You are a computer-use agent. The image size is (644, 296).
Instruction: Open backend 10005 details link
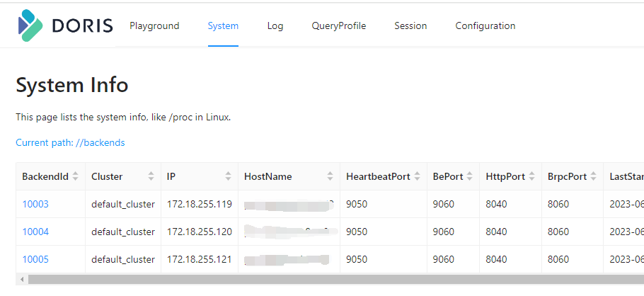coord(35,259)
